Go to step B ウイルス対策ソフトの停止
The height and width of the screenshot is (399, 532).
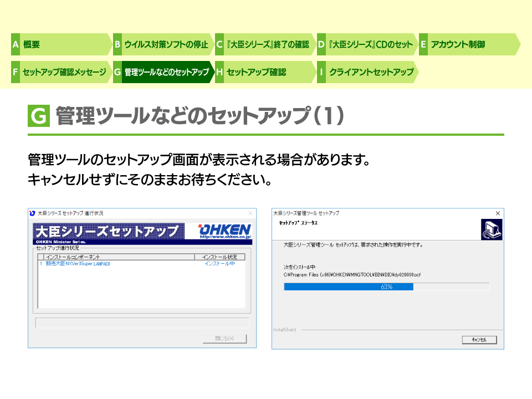coord(163,44)
